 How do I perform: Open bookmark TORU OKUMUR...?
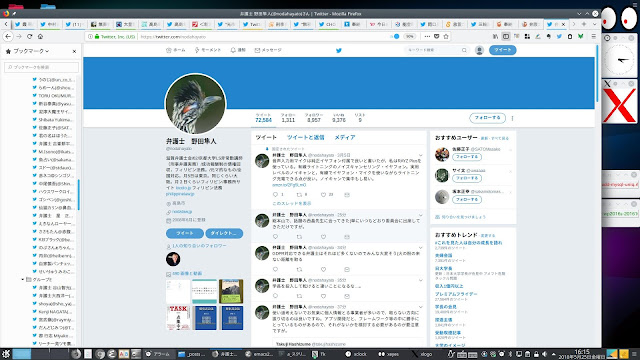53,96
